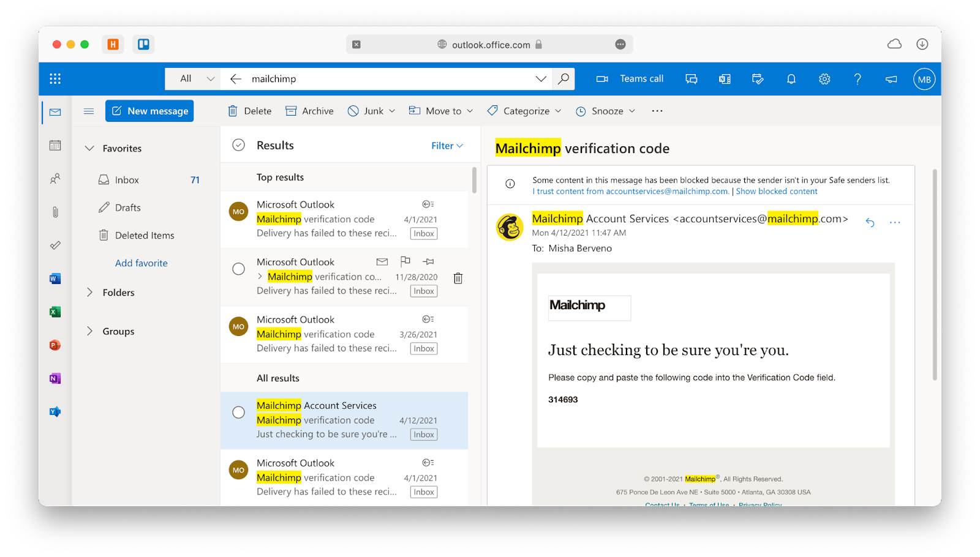Viewport: 980px width, 557px height.
Task: Expand the search options chevron
Action: pyautogui.click(x=541, y=79)
